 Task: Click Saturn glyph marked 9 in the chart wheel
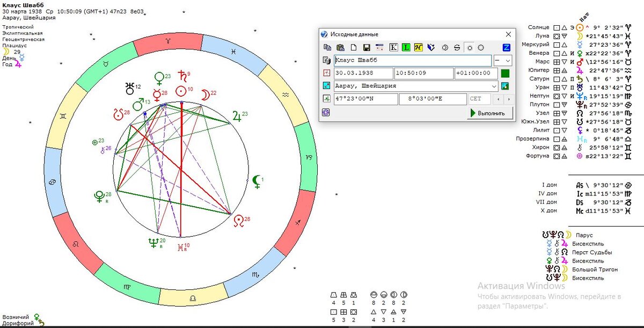click(182, 76)
